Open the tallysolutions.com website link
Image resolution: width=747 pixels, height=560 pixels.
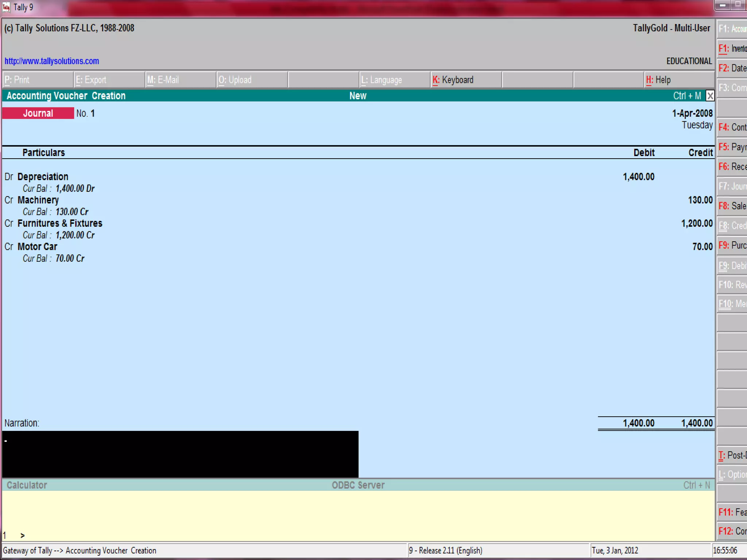(52, 61)
